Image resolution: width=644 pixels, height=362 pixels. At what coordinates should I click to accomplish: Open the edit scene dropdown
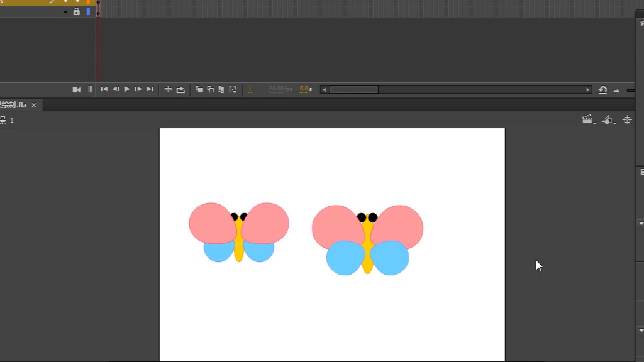pyautogui.click(x=589, y=119)
